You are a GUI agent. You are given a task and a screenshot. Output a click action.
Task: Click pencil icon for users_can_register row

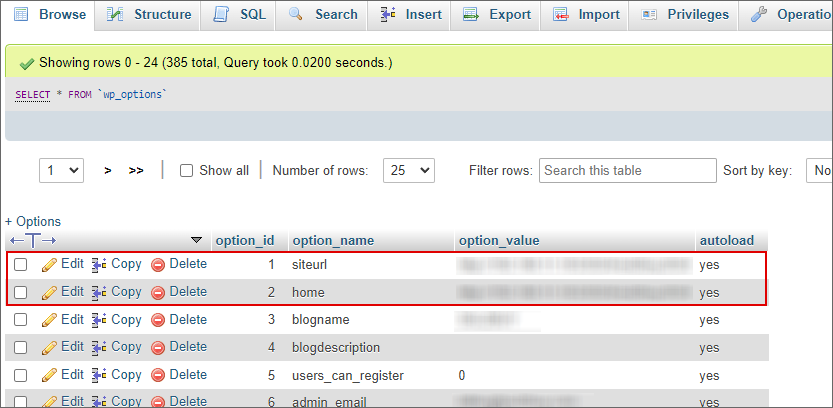click(x=49, y=375)
